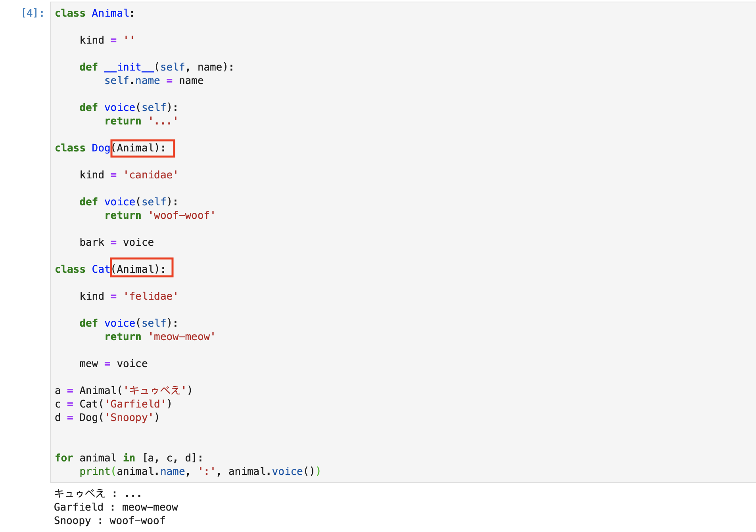This screenshot has width=756, height=532.
Task: Click the mew = voice alias line
Action: coord(113,363)
